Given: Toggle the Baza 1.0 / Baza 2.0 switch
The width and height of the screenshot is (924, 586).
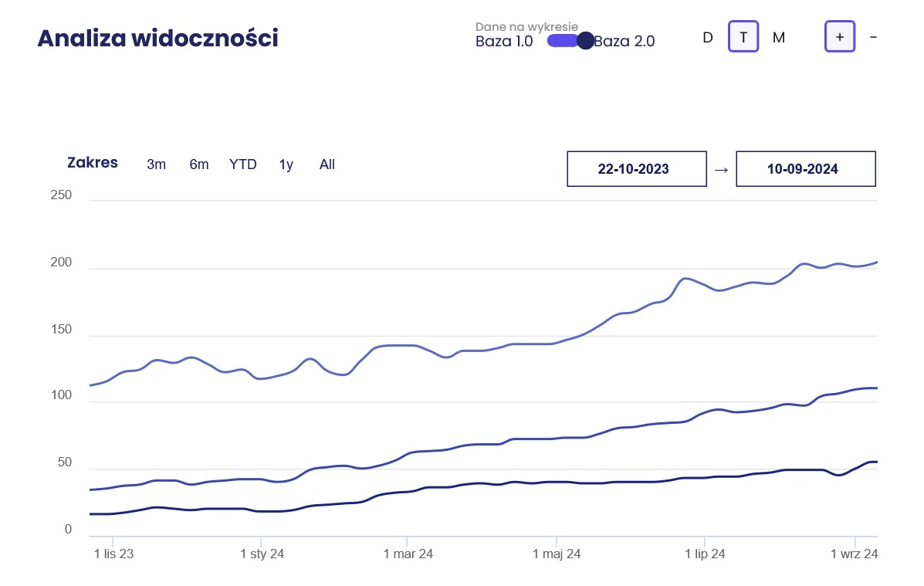Looking at the screenshot, I should click(x=570, y=41).
